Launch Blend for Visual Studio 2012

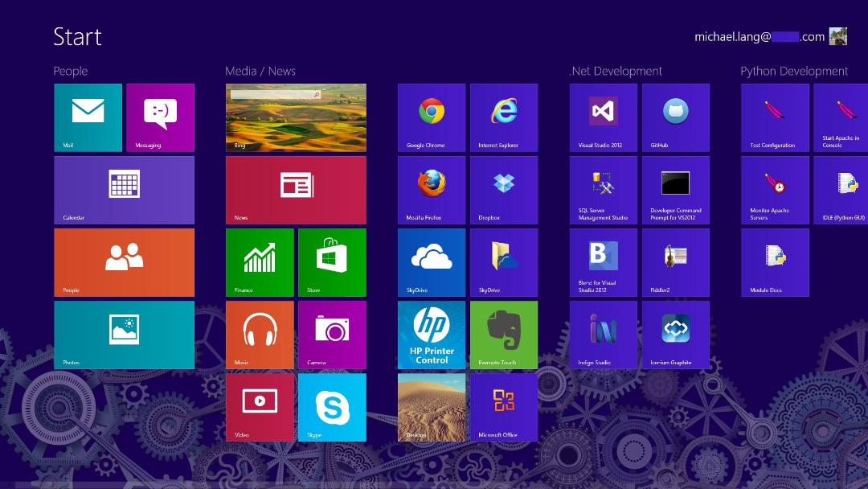[x=604, y=262]
